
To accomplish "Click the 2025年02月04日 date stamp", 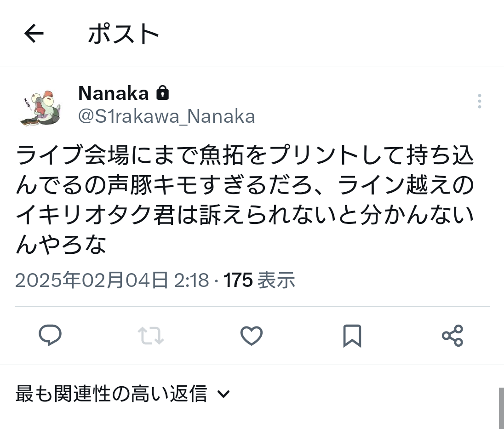I will coord(92,280).
